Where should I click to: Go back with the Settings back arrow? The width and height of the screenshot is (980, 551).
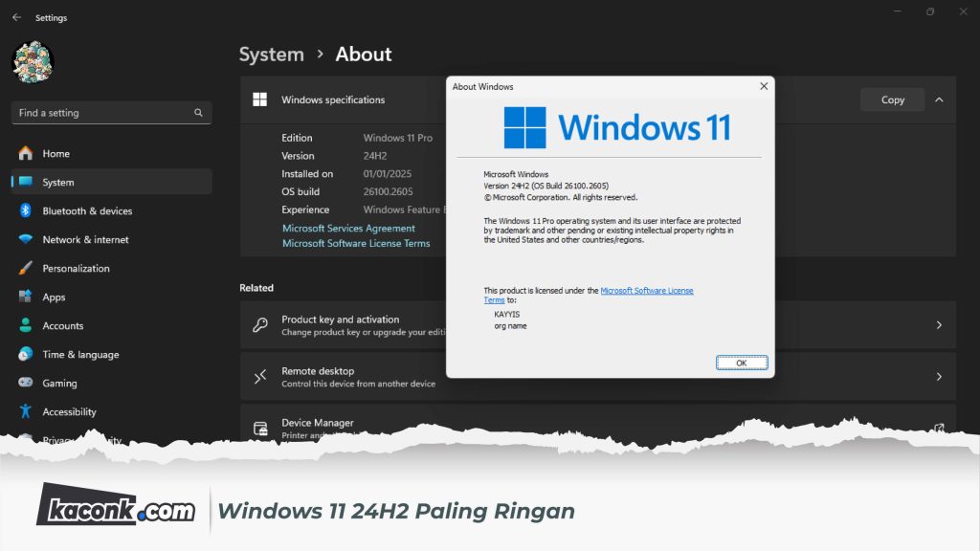17,17
